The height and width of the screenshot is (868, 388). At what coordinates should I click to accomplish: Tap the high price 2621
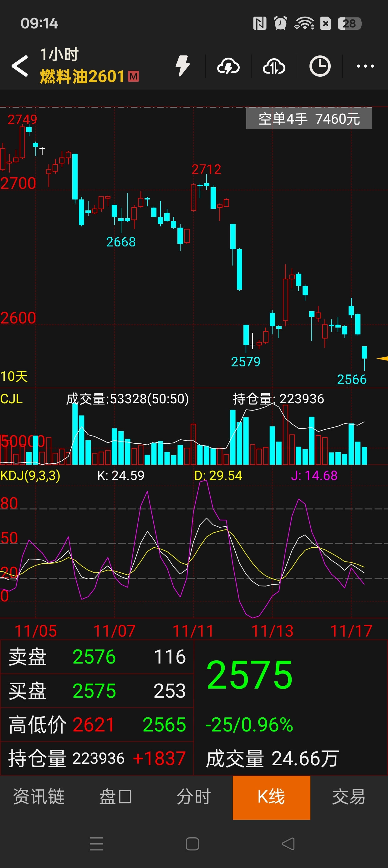[x=94, y=725]
